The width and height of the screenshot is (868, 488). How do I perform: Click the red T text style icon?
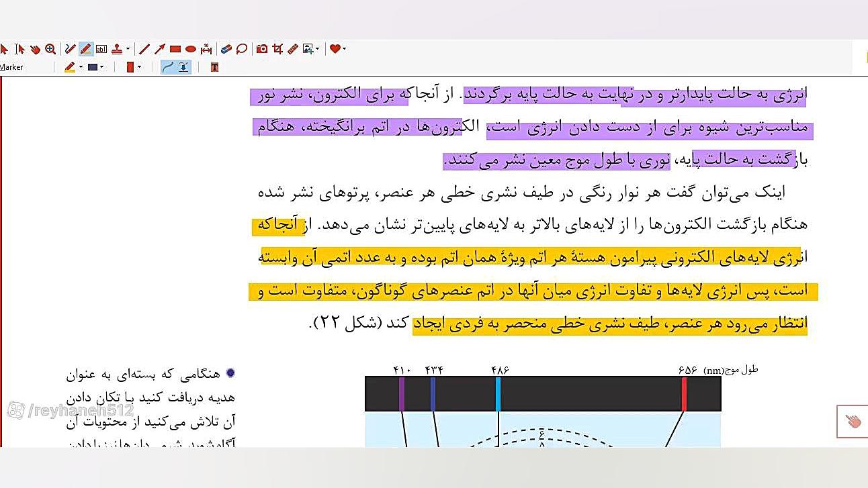(214, 67)
